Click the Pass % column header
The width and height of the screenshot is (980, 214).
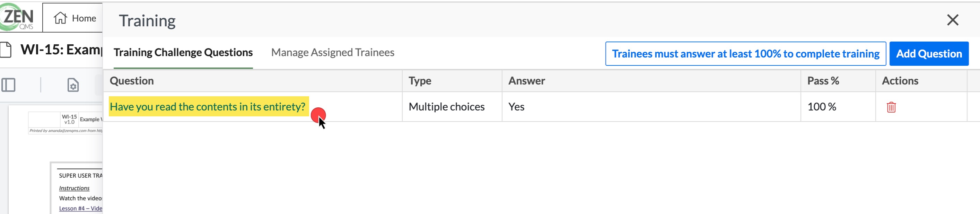[x=823, y=81]
